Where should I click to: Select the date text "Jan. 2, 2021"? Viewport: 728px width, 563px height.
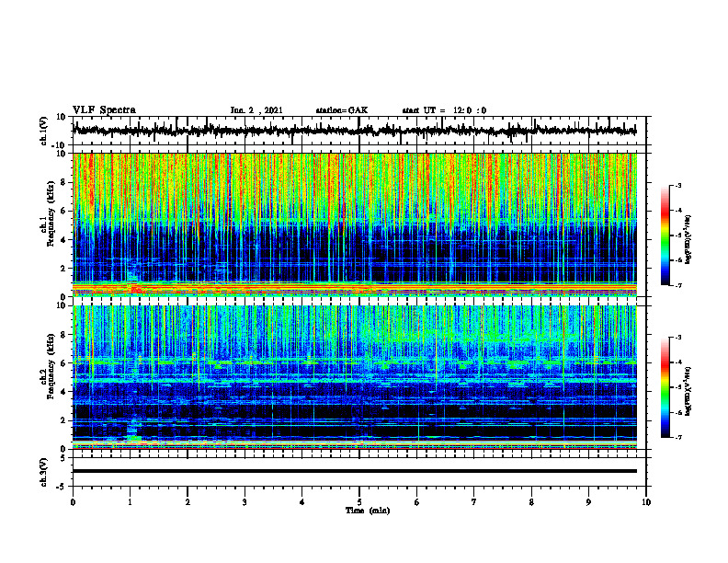pos(256,110)
